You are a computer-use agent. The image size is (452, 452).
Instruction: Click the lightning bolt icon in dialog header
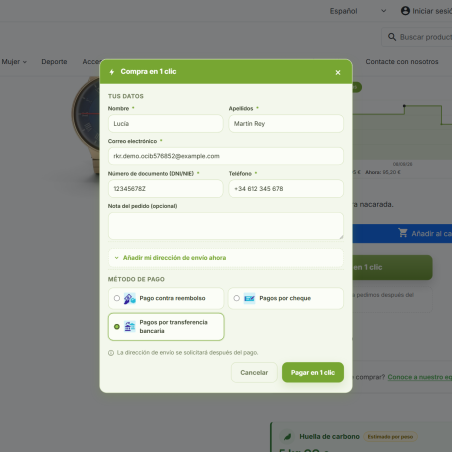(112, 72)
